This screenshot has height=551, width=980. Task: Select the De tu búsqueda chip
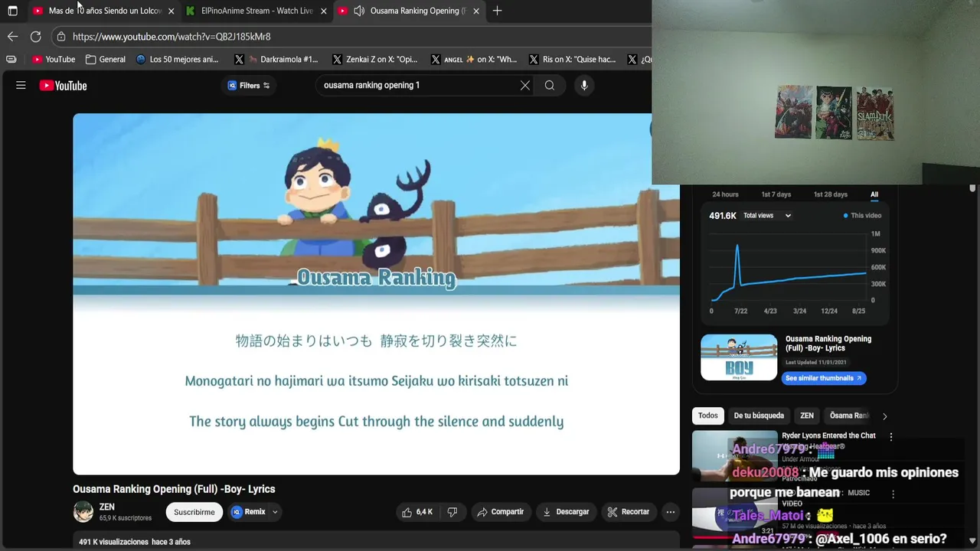[759, 416]
